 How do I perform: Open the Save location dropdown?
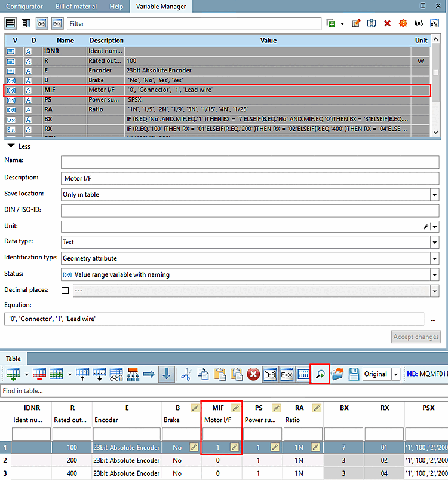pyautogui.click(x=434, y=195)
